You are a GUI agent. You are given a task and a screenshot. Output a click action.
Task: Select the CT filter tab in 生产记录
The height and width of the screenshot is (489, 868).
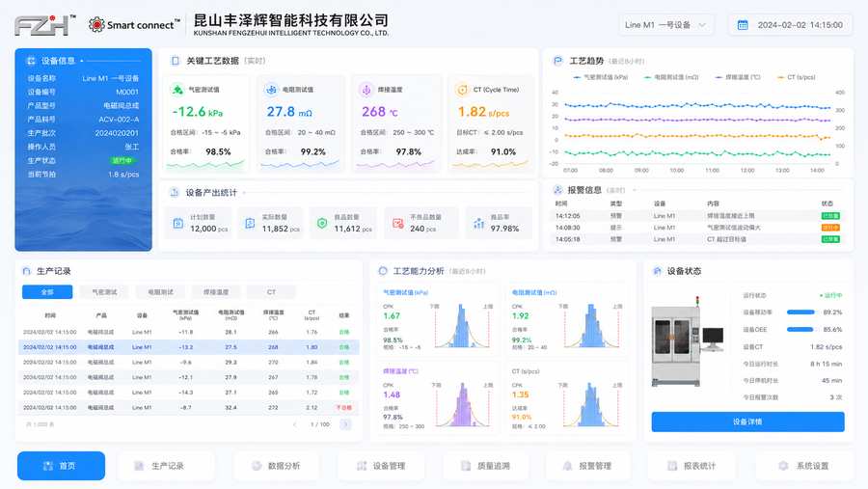(x=271, y=292)
